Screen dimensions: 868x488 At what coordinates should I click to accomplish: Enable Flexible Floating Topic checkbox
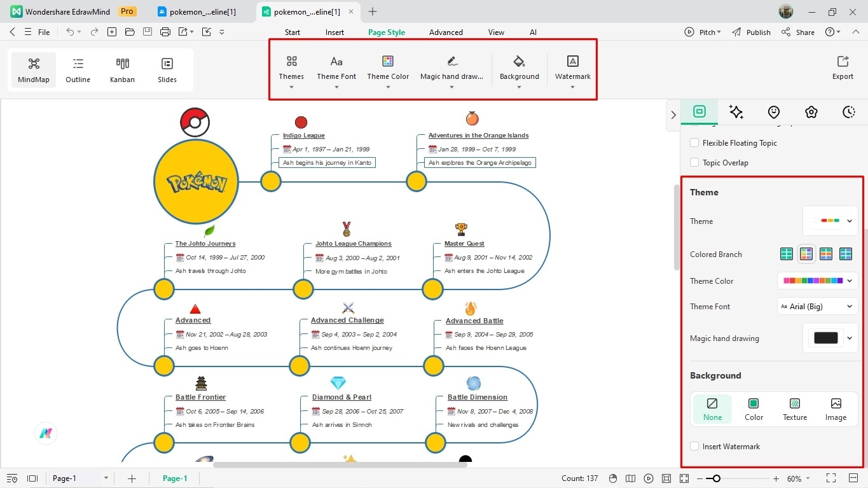pos(694,143)
